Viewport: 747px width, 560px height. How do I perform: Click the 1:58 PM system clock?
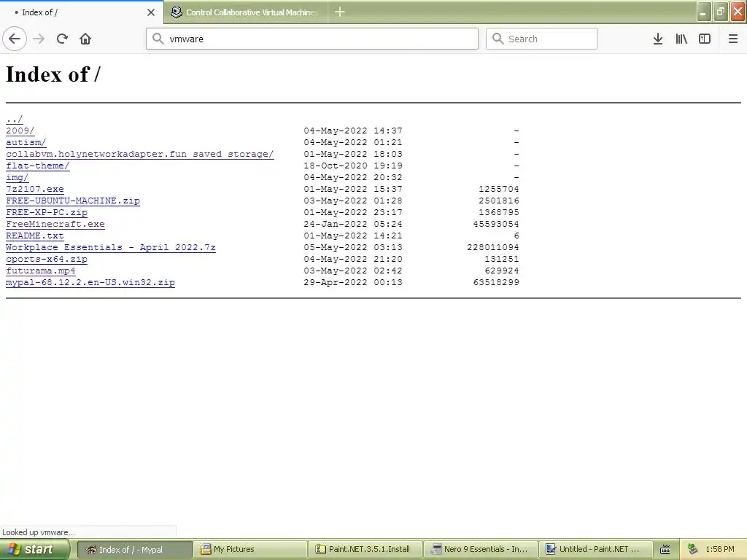(720, 550)
